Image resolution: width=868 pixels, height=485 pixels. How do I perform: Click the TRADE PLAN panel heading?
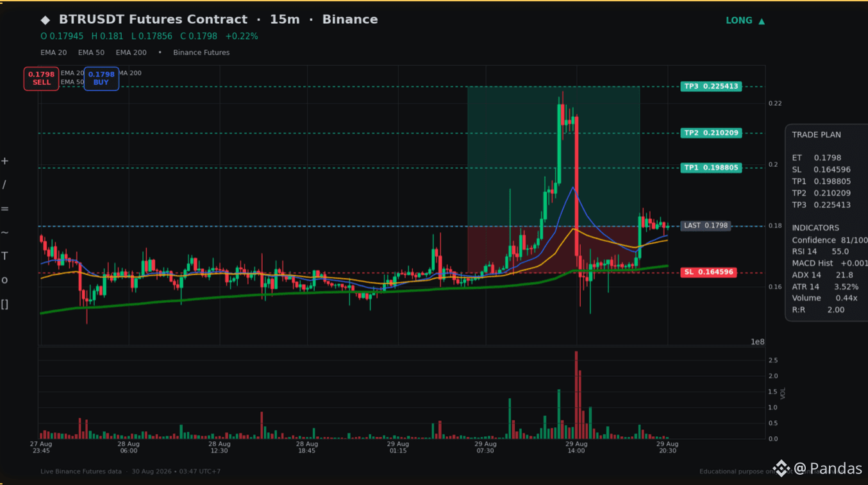[816, 135]
